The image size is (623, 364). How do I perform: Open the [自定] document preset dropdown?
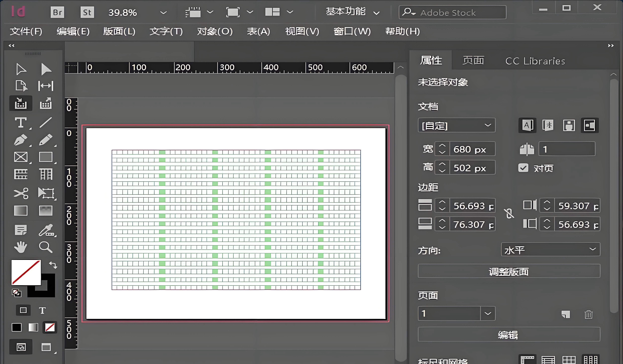click(x=456, y=125)
